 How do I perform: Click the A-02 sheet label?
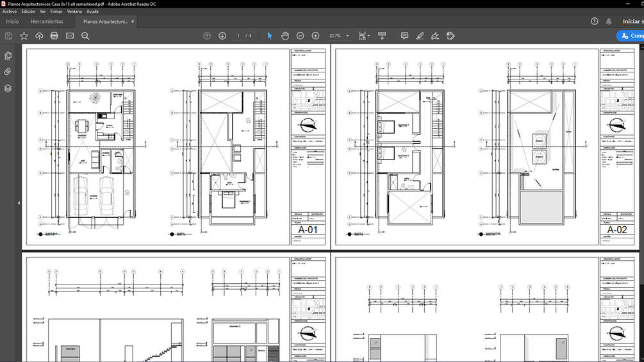coord(617,230)
